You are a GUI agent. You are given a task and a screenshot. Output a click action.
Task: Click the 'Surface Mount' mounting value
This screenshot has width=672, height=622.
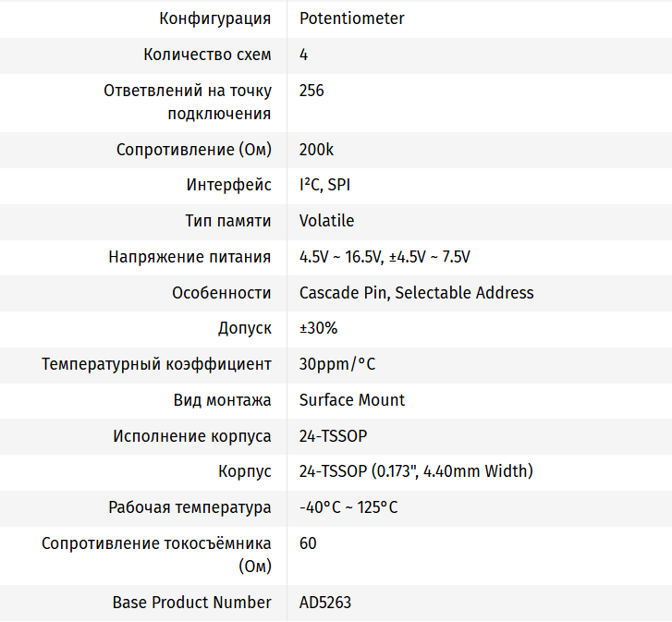(352, 400)
